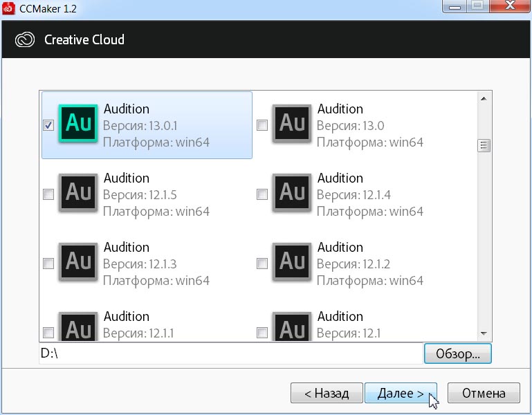Image resolution: width=532 pixels, height=415 pixels.
Task: Click the 'Версия: 12.1.1' text
Action: pos(138,333)
